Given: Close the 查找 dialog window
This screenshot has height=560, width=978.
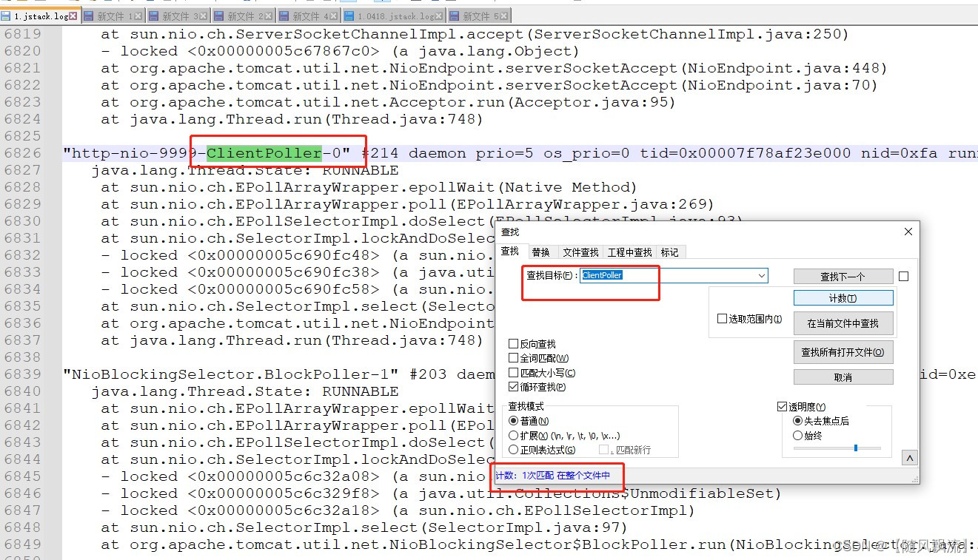Looking at the screenshot, I should [908, 232].
